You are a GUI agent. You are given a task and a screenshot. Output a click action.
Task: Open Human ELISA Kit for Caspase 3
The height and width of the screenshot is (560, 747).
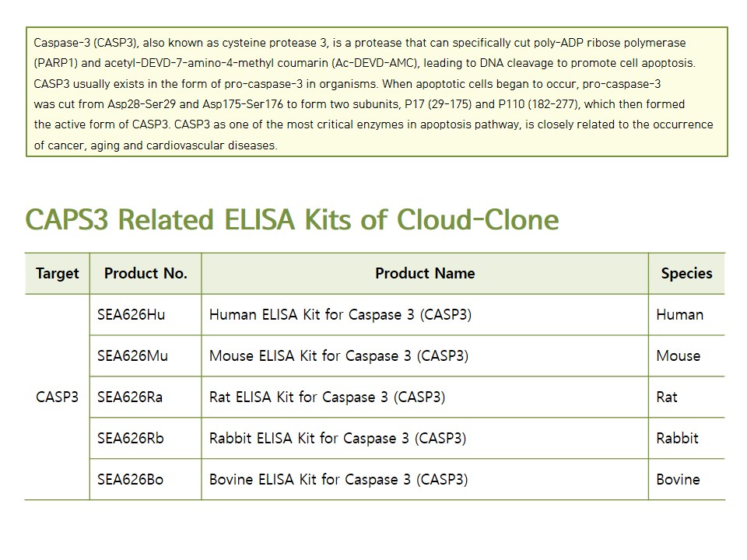(340, 315)
